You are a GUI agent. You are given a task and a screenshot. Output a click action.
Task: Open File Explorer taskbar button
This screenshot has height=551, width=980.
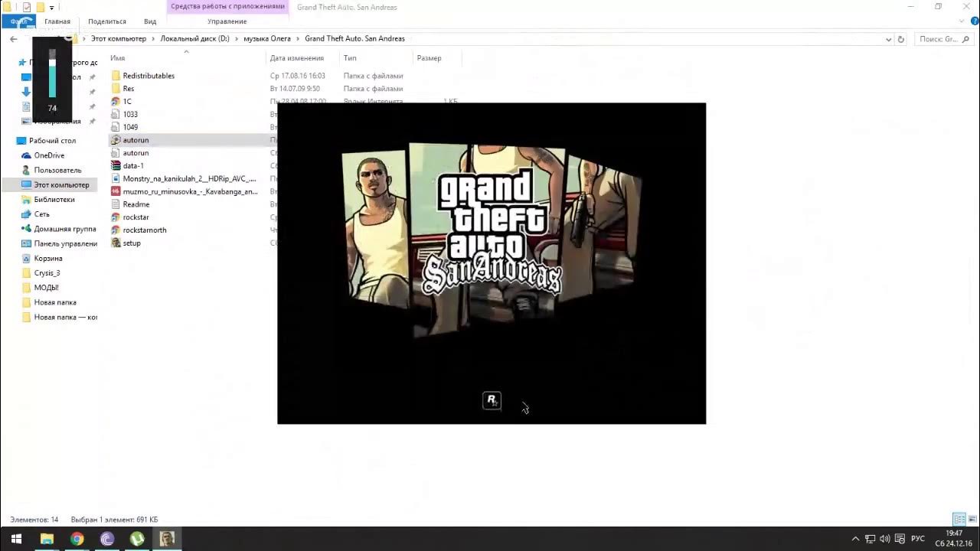point(47,539)
